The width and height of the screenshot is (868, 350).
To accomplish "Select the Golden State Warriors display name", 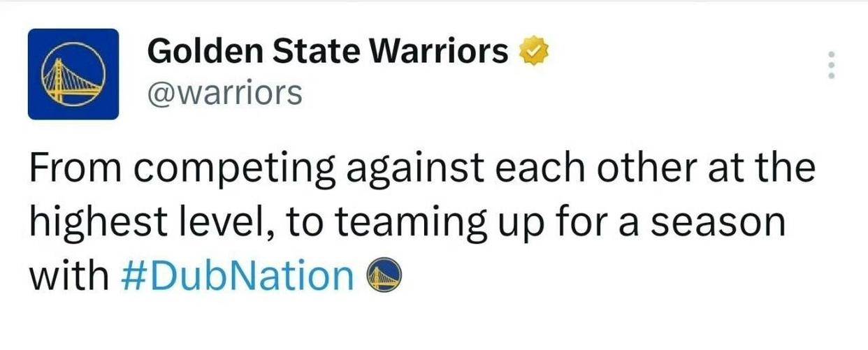I will coord(328,51).
